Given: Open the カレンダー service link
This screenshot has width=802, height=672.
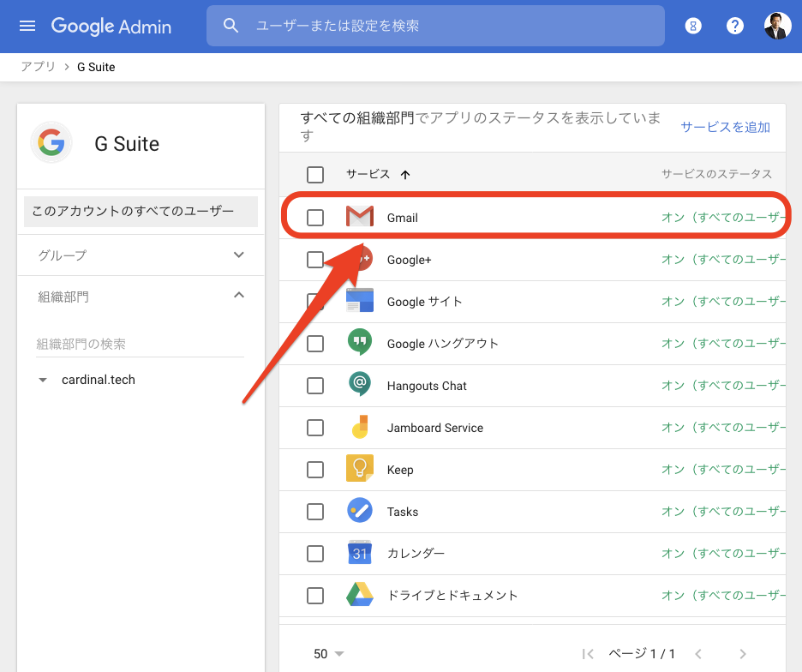Looking at the screenshot, I should [416, 553].
